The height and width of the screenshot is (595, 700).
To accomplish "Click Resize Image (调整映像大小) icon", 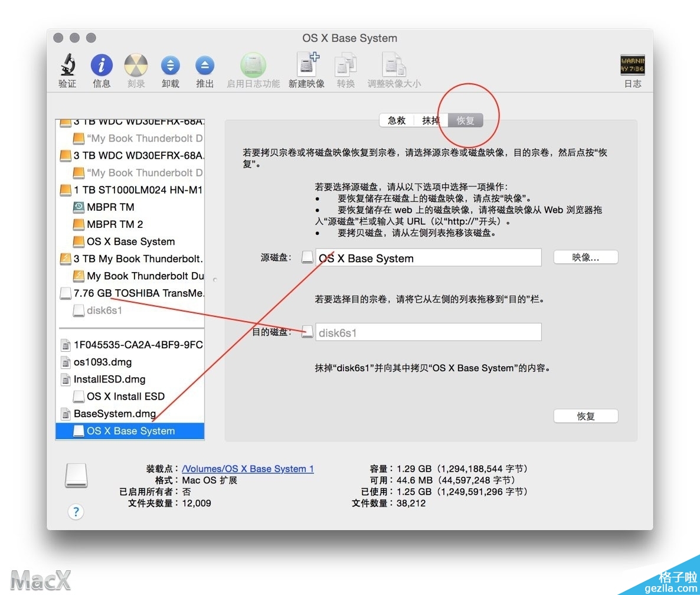I will pos(394,65).
